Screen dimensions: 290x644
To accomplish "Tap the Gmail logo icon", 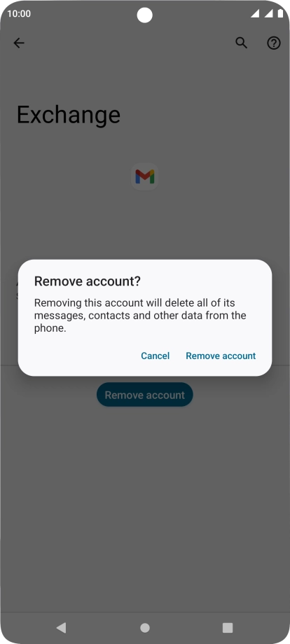I will pyautogui.click(x=144, y=176).
